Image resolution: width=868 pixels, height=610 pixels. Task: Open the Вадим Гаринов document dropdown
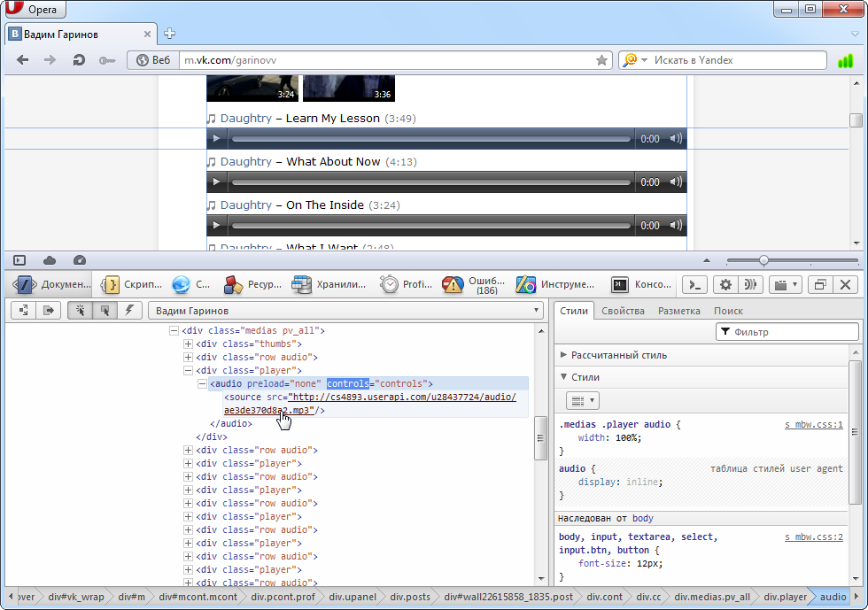pos(345,311)
